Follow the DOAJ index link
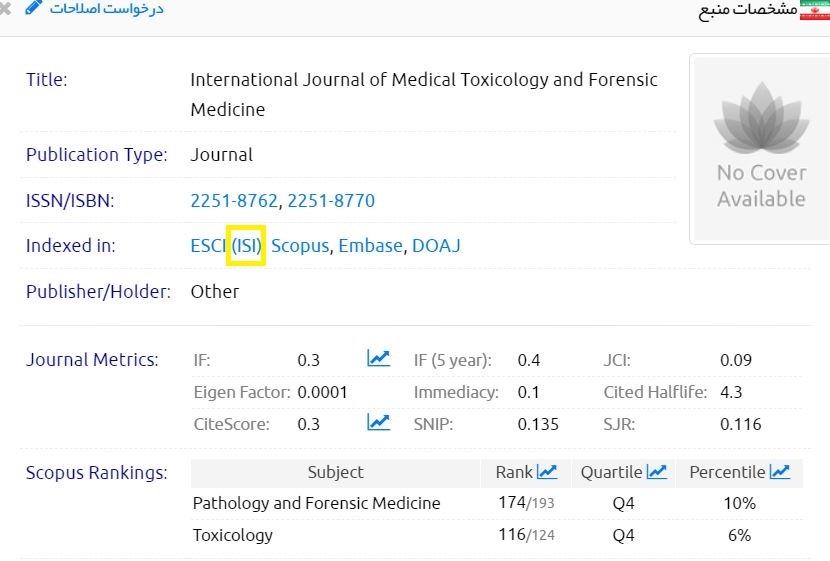 pyautogui.click(x=436, y=245)
